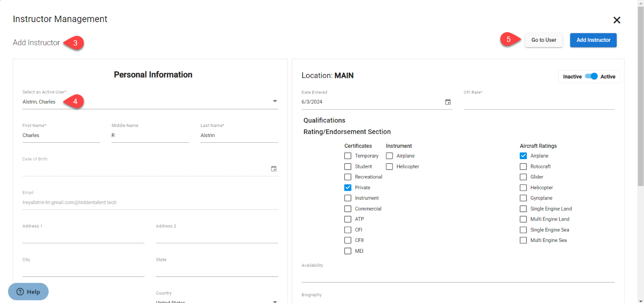
Task: Expand the Select an Active User dropdown
Action: (x=275, y=101)
